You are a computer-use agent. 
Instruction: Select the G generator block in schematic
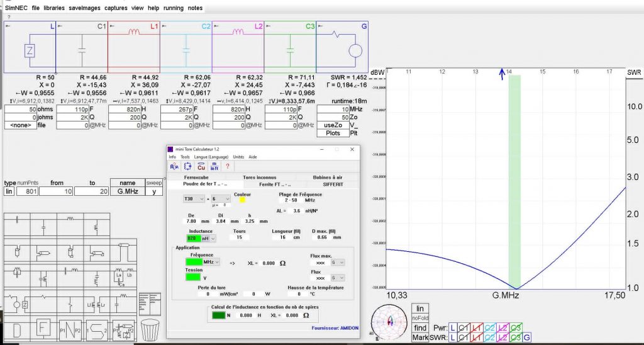click(x=355, y=51)
